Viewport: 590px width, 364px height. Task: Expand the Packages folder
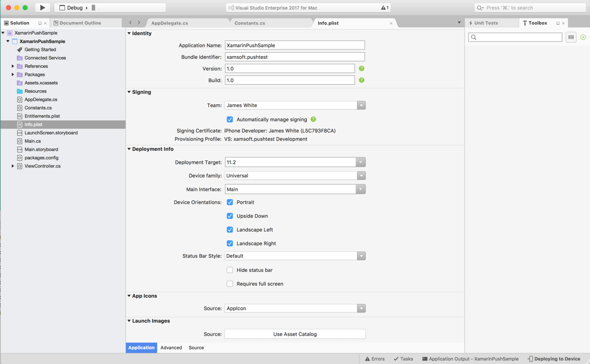pyautogui.click(x=13, y=74)
